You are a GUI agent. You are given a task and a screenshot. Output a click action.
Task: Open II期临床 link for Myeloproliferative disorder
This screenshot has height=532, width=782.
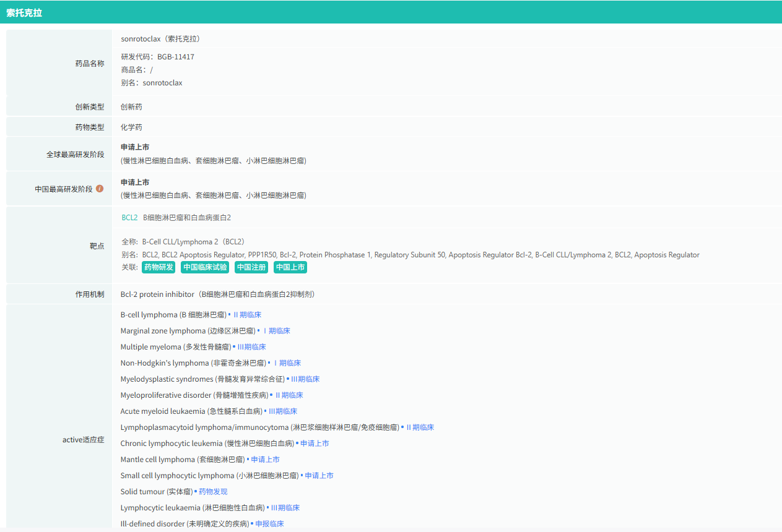click(289, 395)
